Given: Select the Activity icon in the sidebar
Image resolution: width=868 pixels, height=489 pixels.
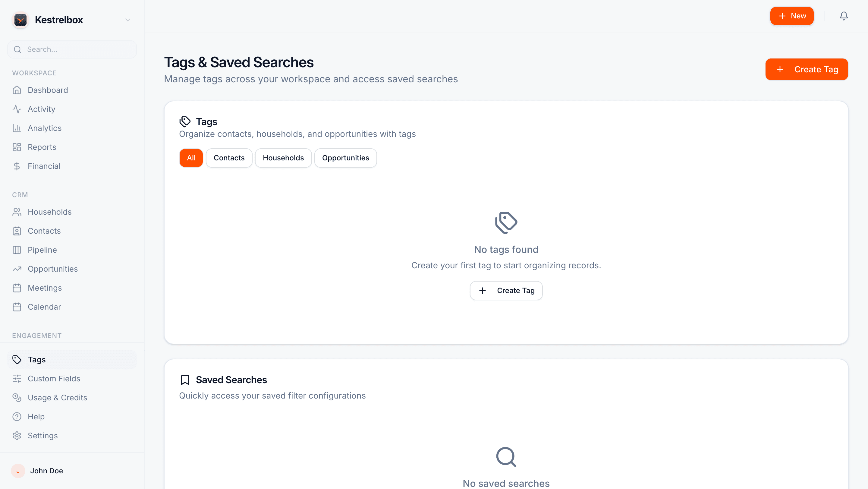Looking at the screenshot, I should click(17, 109).
